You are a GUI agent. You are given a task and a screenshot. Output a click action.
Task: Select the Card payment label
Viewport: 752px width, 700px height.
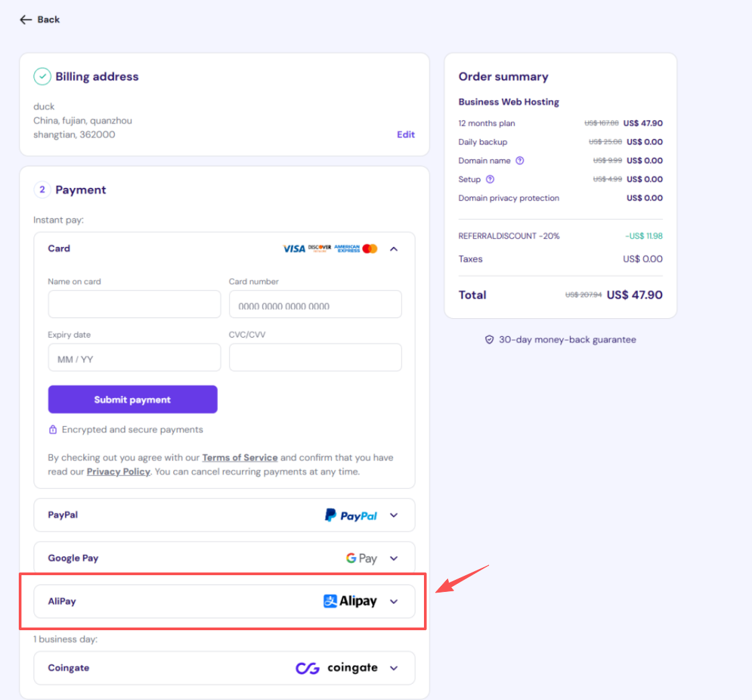[59, 248]
